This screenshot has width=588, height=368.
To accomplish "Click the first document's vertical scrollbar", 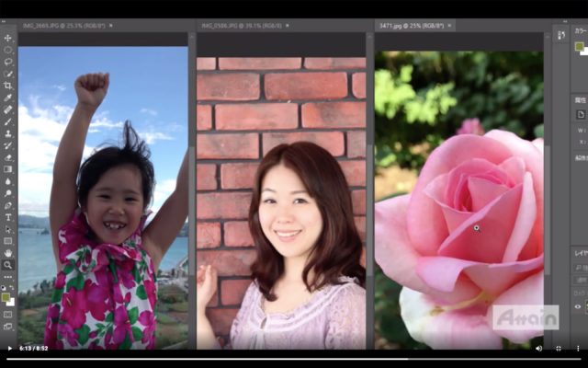I will pyautogui.click(x=192, y=211).
